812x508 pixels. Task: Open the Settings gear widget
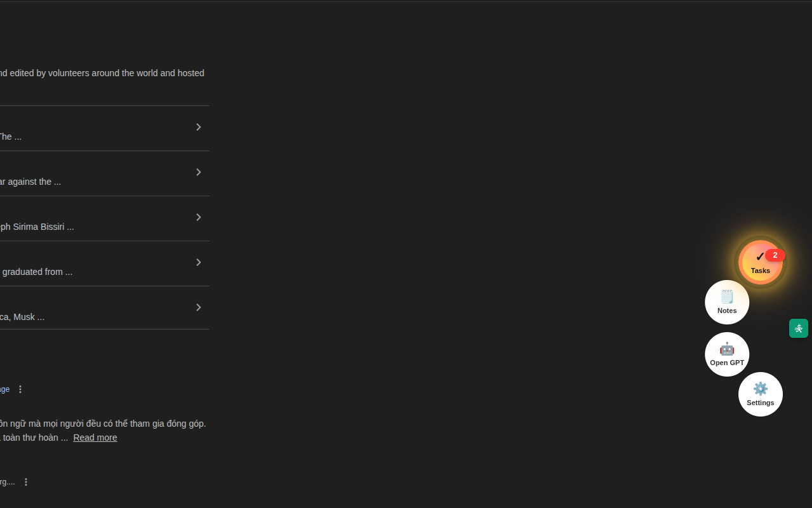(761, 394)
